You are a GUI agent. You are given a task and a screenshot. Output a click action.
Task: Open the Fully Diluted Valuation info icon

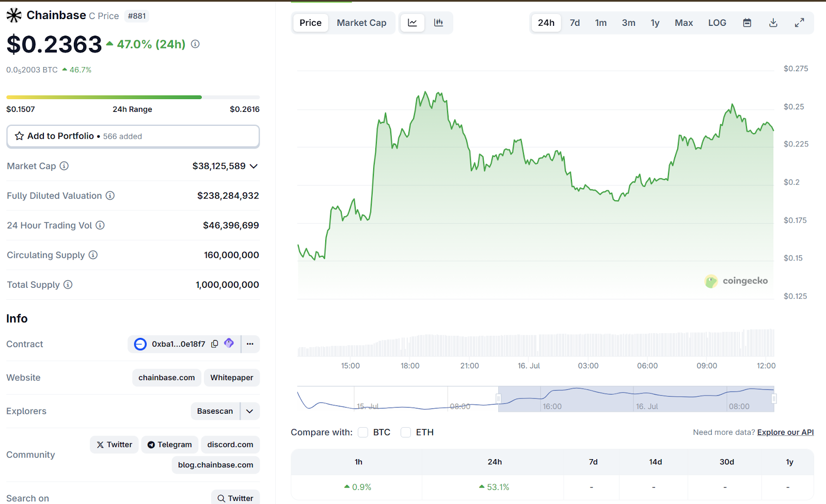pyautogui.click(x=110, y=196)
